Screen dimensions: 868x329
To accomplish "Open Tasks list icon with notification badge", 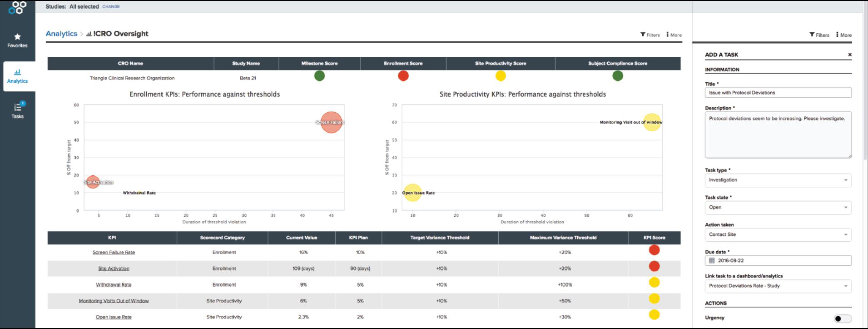I will click(x=18, y=108).
